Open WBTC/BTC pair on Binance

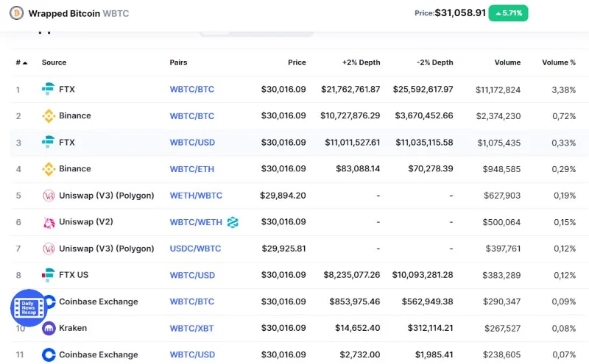(192, 116)
